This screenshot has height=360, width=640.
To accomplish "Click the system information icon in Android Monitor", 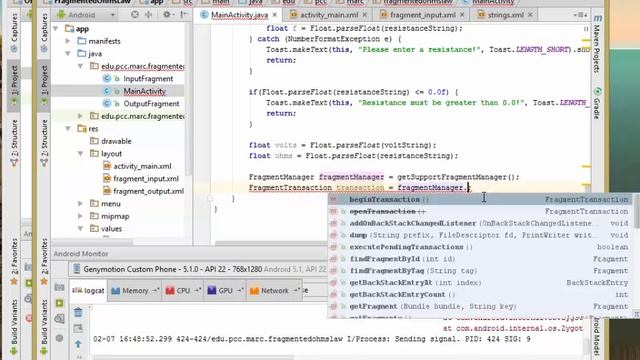I will 60,319.
